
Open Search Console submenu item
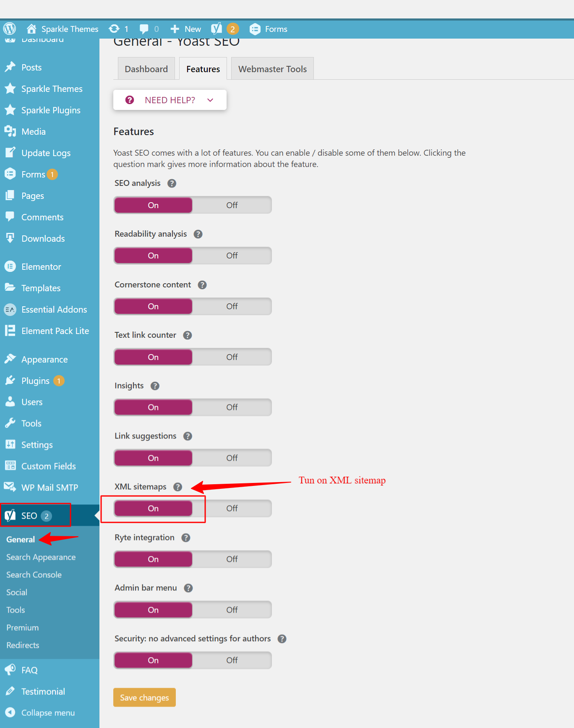click(x=34, y=575)
